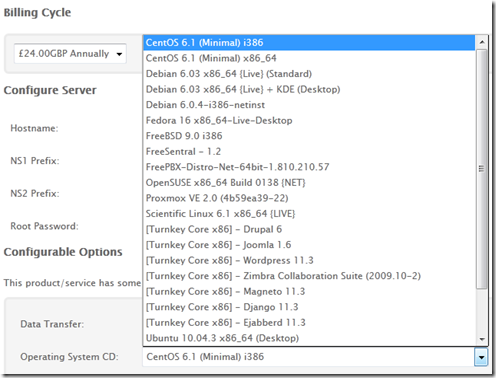Choose FreeBSD 9.0 i386
This screenshot has height=378, width=496.
[309, 136]
